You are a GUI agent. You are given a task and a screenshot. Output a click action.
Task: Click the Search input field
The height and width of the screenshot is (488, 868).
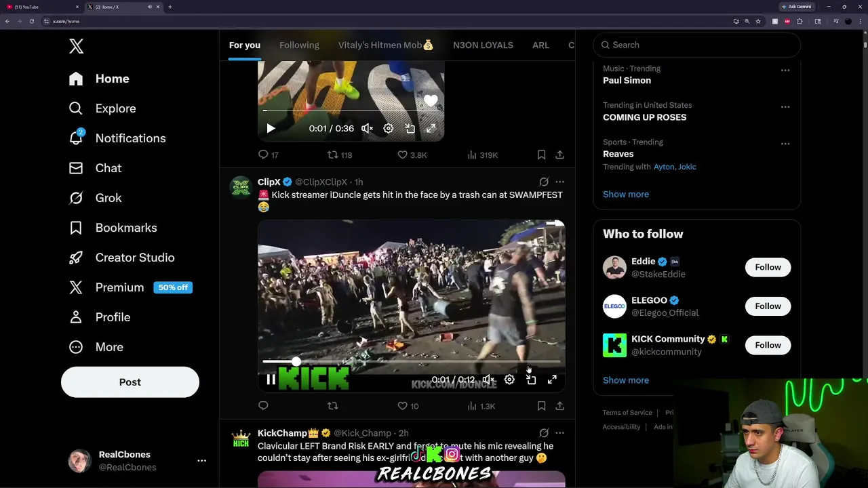tap(697, 45)
